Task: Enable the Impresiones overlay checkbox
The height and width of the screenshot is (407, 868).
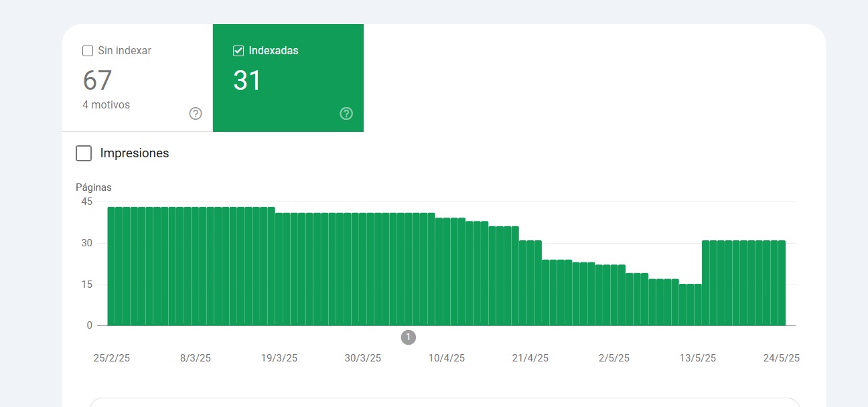Action: tap(84, 153)
